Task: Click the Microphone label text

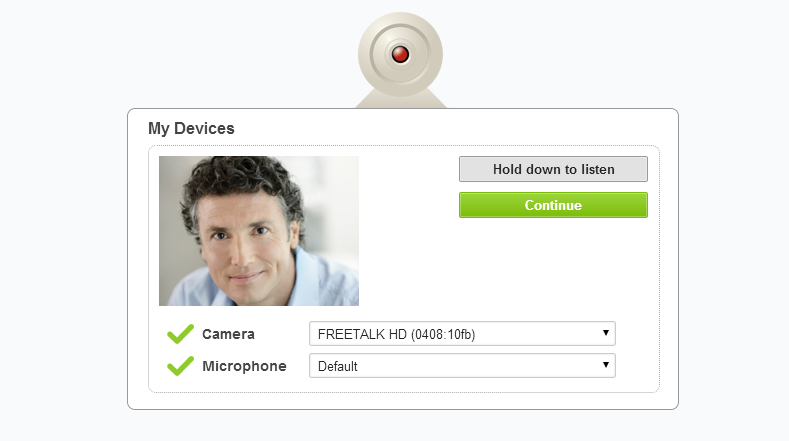Action: point(244,366)
